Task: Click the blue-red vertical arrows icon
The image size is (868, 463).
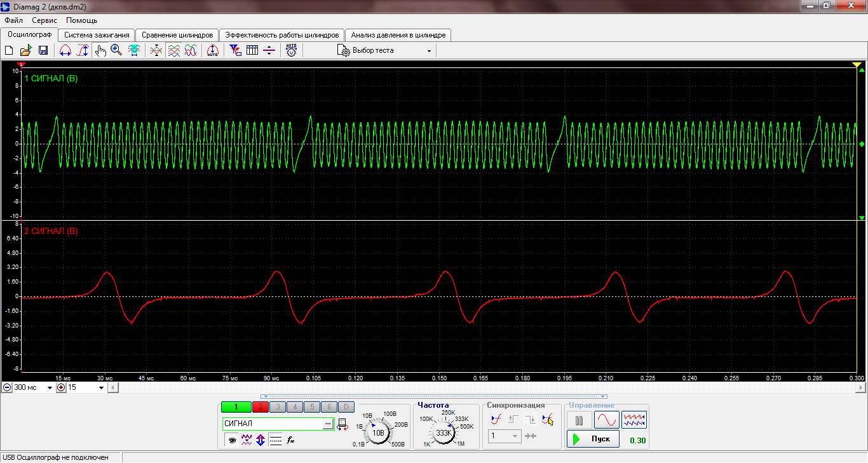Action: tap(261, 439)
